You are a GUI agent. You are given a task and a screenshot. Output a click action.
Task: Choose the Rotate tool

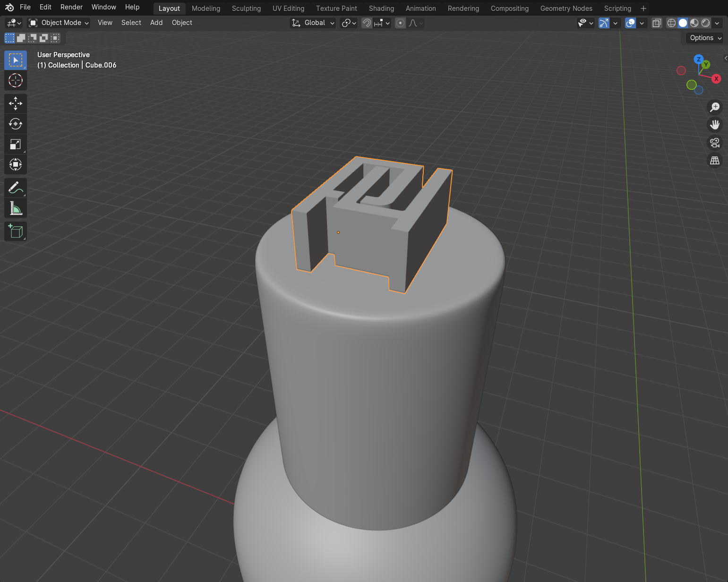coord(16,124)
